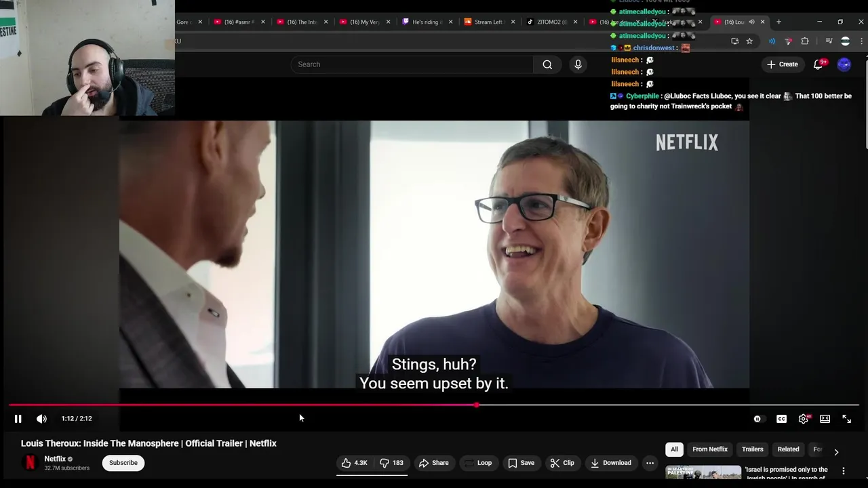Image resolution: width=868 pixels, height=488 pixels.
Task: Mute the video volume speaker icon
Action: 41,419
